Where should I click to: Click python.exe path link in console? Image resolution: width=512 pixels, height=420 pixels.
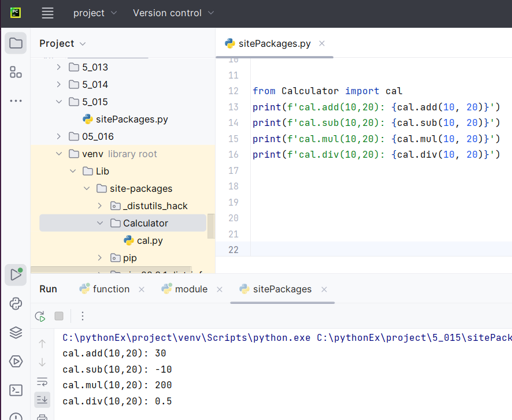pyautogui.click(x=187, y=337)
